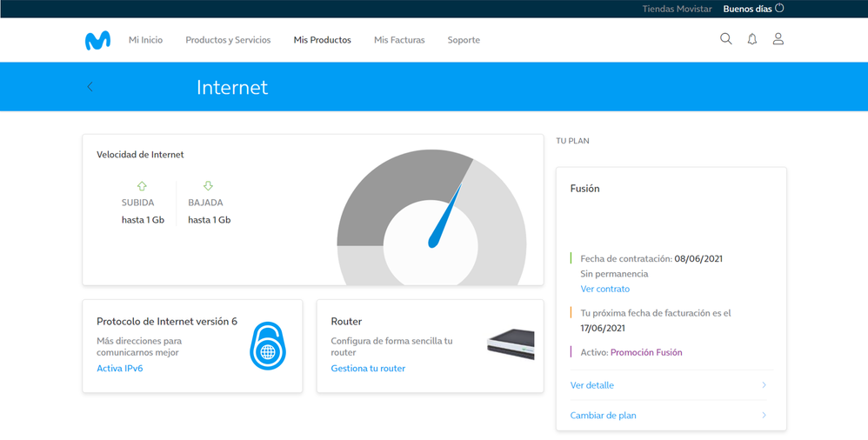Viewport: 868px width, 440px height.
Task: Click the Tiendas Movistar link
Action: pyautogui.click(x=677, y=9)
